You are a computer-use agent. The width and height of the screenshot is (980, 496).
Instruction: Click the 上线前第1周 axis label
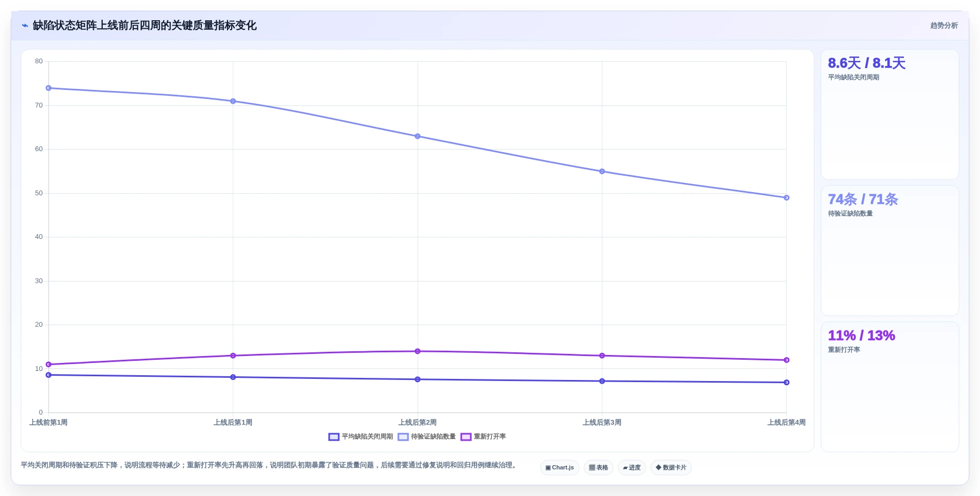pyautogui.click(x=48, y=423)
